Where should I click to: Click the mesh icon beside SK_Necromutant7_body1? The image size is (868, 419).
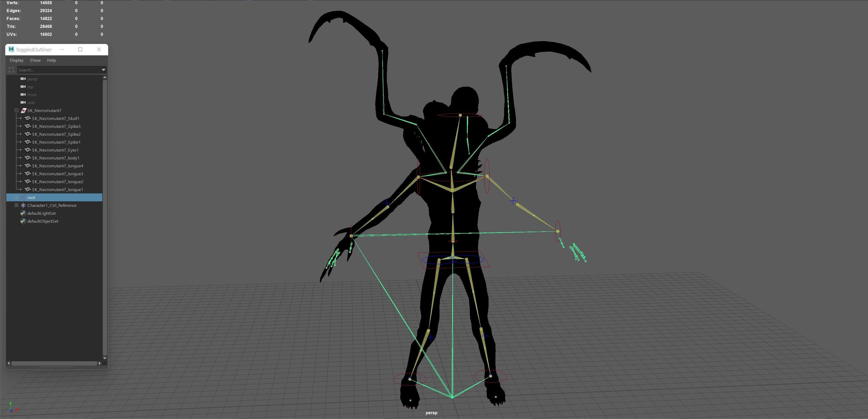coord(28,158)
